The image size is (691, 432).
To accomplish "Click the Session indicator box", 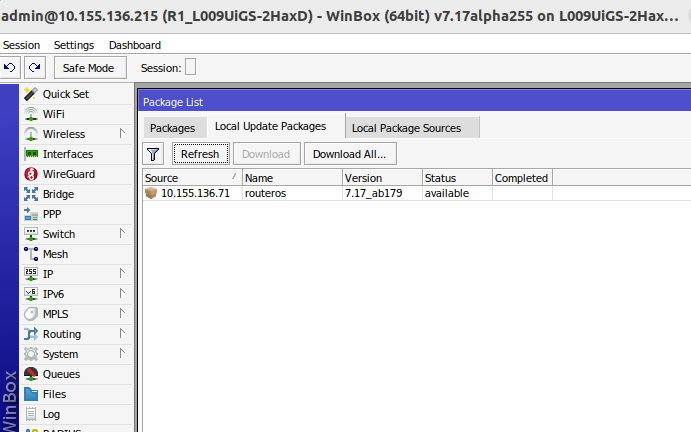I will [x=191, y=67].
